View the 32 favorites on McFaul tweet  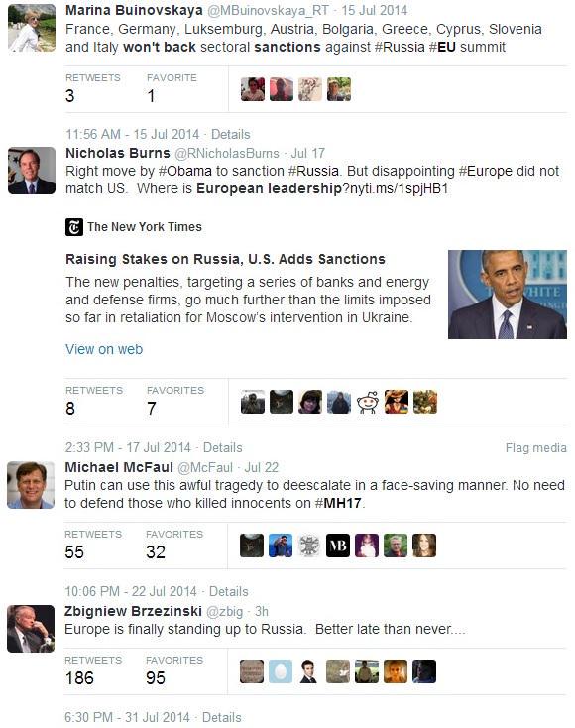click(x=156, y=552)
